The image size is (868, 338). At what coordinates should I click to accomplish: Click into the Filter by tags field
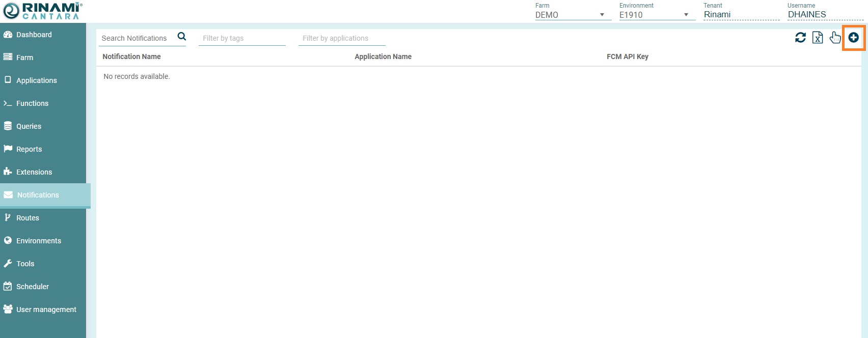241,38
